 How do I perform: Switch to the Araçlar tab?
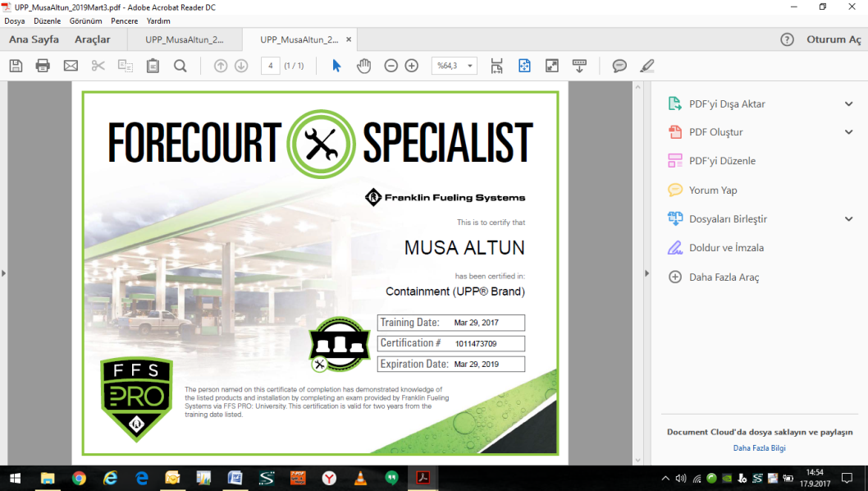pyautogui.click(x=92, y=39)
